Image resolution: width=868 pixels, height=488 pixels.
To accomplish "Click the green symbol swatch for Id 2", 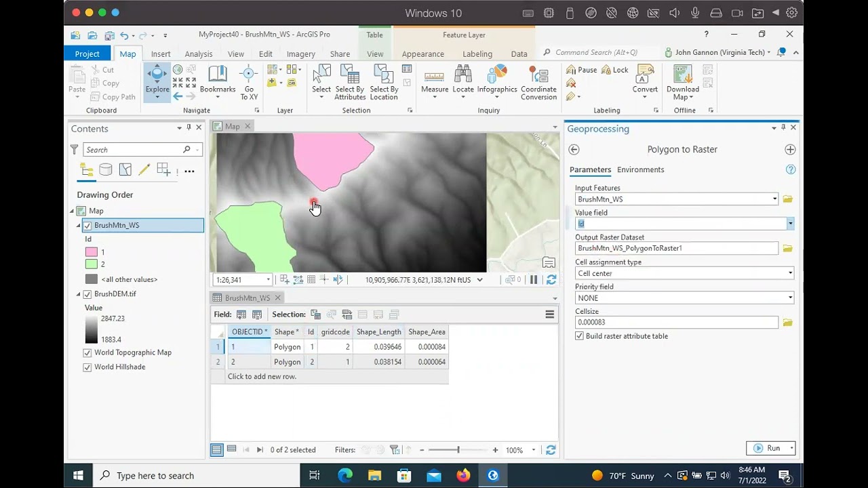I will pyautogui.click(x=92, y=264).
